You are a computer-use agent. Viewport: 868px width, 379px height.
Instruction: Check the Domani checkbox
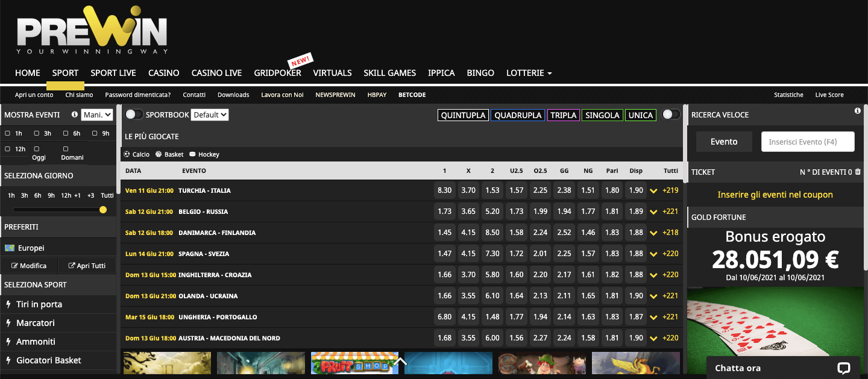click(66, 148)
